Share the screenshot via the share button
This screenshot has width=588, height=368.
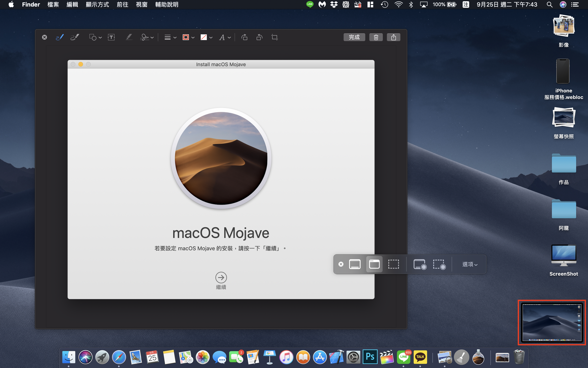click(x=394, y=37)
